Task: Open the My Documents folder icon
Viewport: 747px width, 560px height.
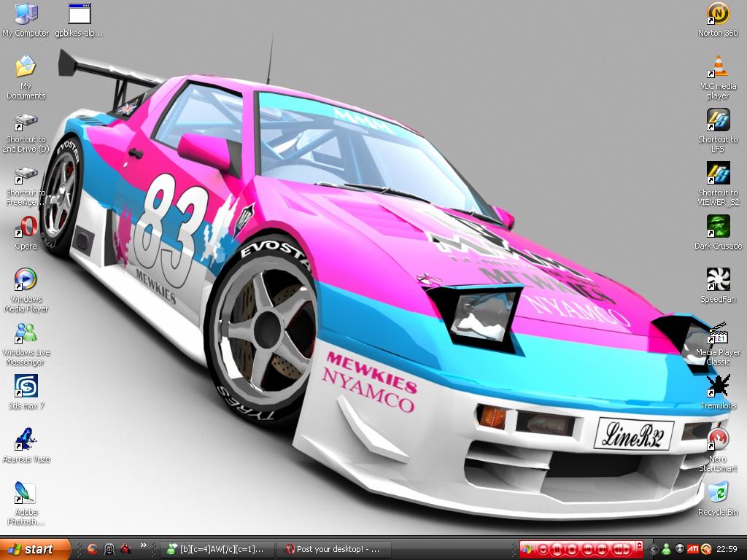Action: point(26,77)
